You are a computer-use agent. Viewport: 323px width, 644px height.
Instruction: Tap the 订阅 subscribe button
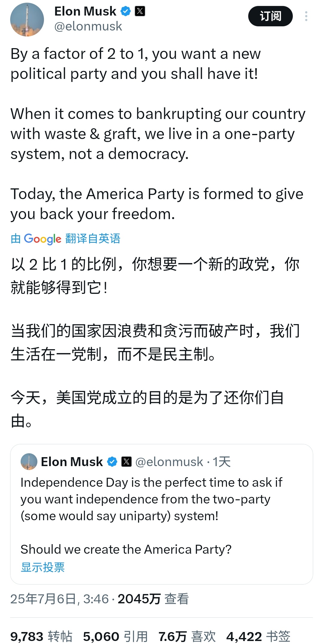[270, 16]
